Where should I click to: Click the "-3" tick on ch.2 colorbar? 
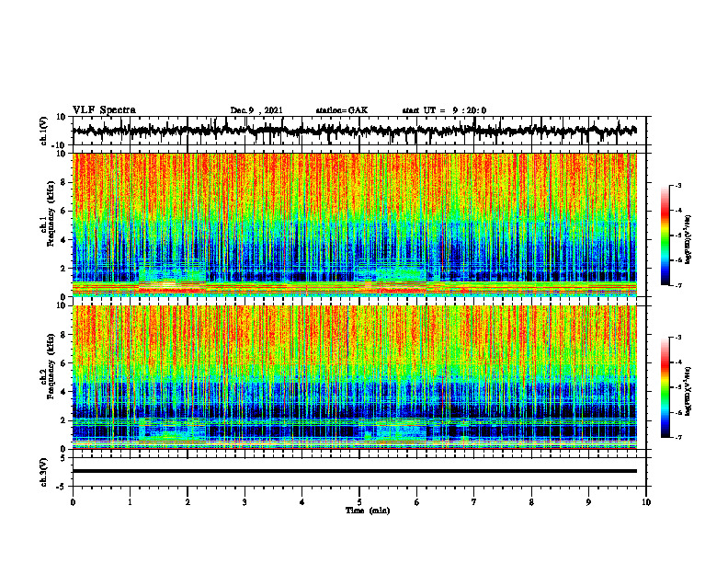click(677, 338)
